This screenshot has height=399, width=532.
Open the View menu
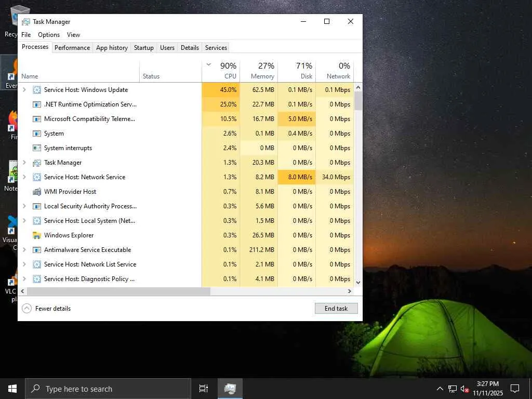click(x=73, y=35)
